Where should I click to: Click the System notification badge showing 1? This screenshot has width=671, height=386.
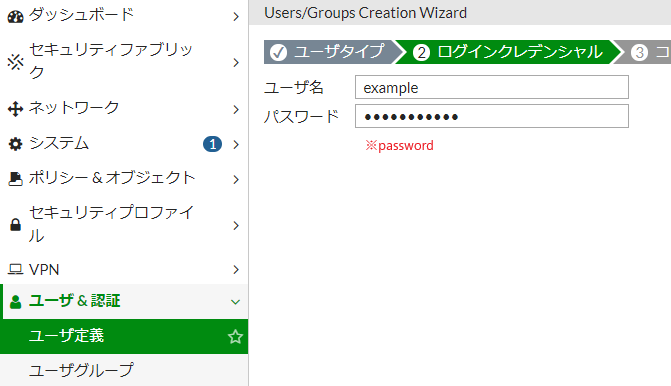coord(212,144)
